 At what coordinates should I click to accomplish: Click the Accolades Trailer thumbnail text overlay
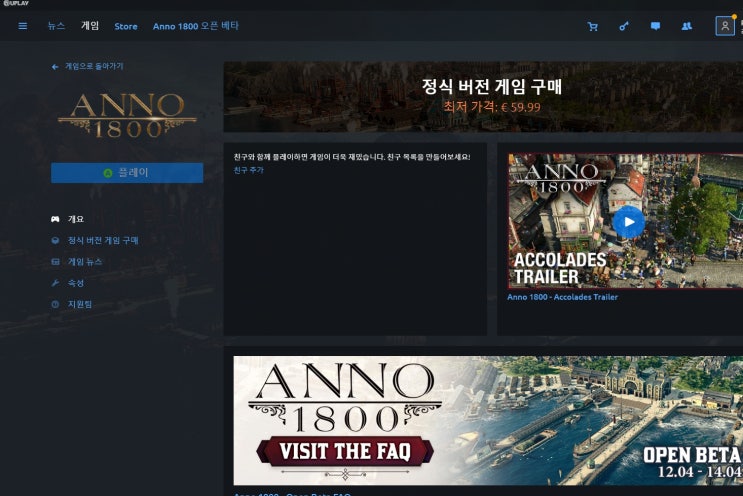[x=560, y=268]
